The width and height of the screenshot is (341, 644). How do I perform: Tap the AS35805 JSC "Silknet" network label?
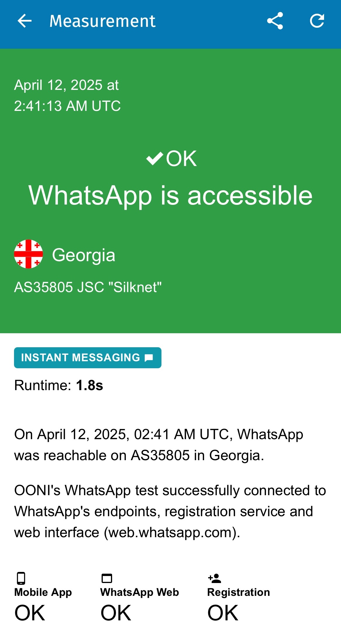pos(88,287)
